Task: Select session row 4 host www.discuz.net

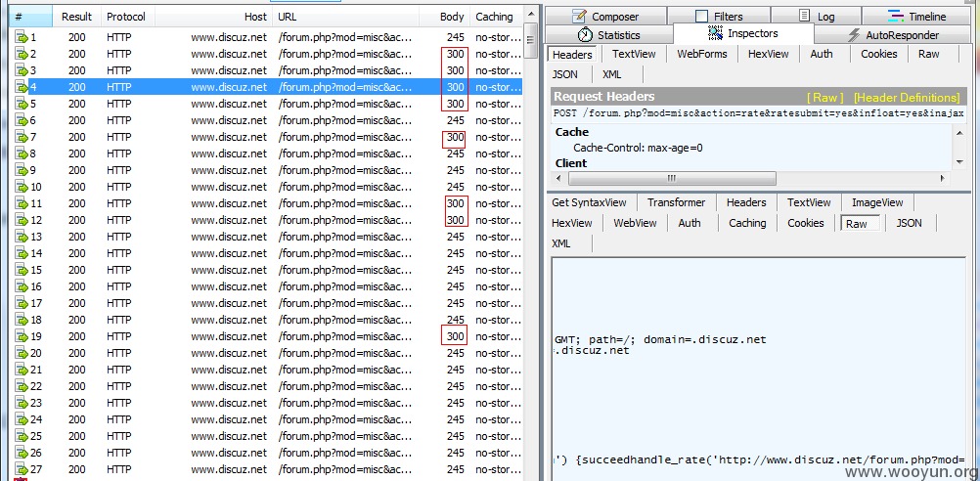Action: click(x=229, y=87)
